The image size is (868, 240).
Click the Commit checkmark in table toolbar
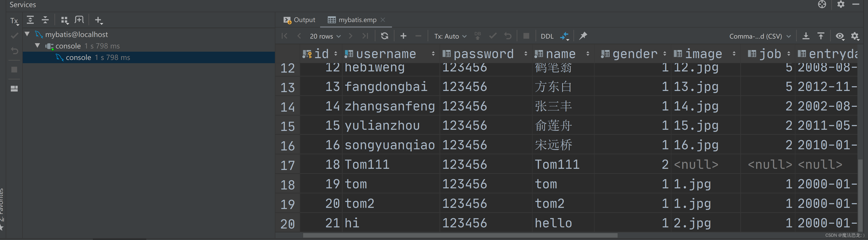(493, 36)
